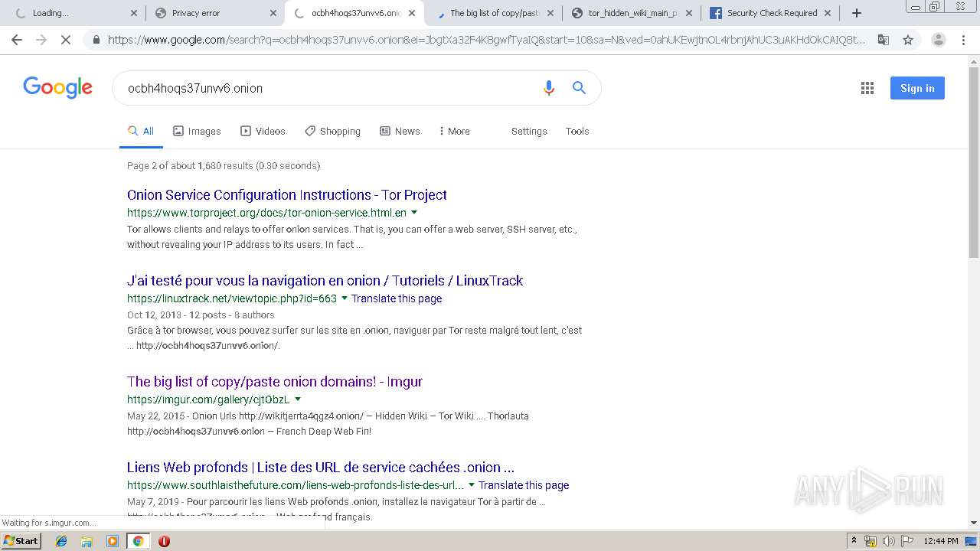The height and width of the screenshot is (551, 980).
Task: Translate the linuxtrack.net page
Action: pyautogui.click(x=397, y=298)
